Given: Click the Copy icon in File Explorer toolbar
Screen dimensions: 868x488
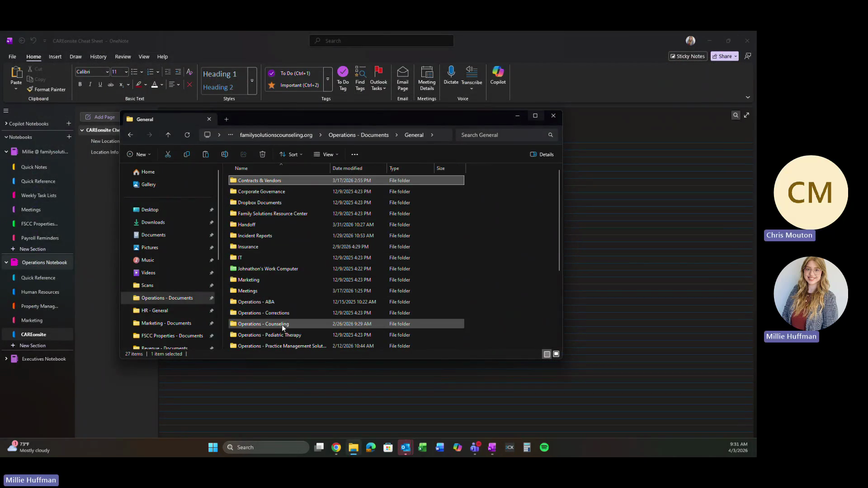Looking at the screenshot, I should point(187,154).
